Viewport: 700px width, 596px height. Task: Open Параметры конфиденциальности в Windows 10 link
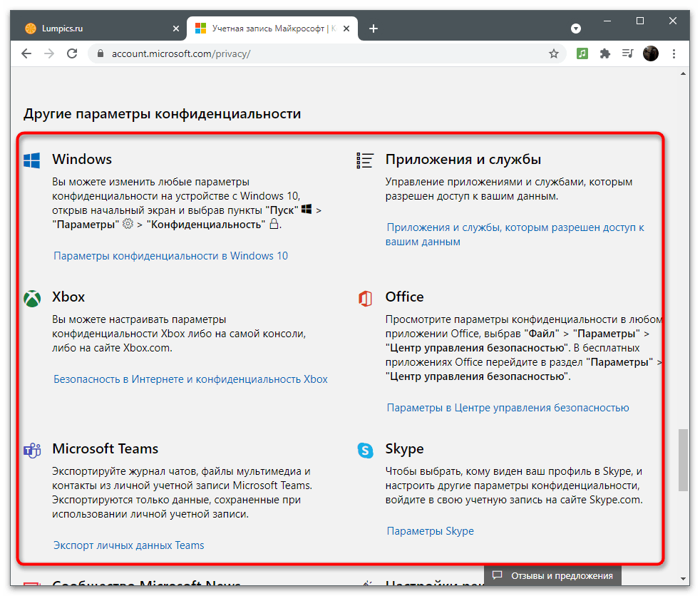pos(170,256)
